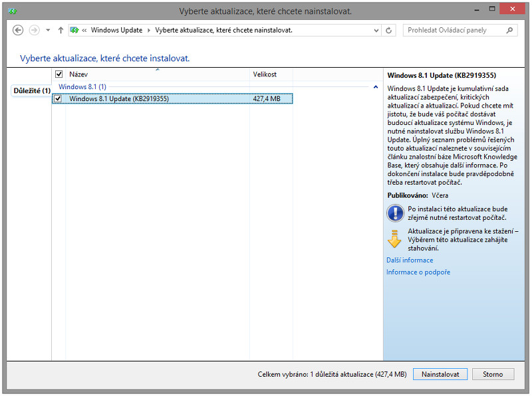Screen dimensions: 532x396
Task: Click the yellow download arrow icon
Action: 394,239
